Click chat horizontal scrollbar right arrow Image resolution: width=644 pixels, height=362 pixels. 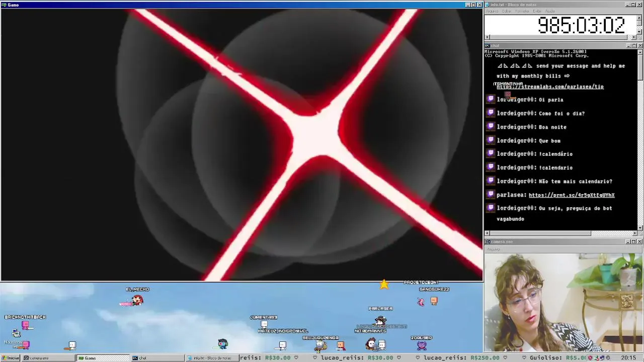[x=634, y=233]
